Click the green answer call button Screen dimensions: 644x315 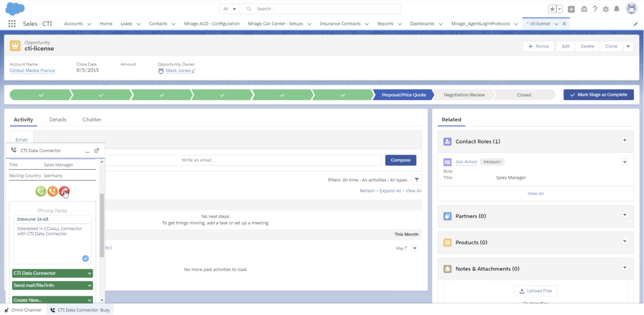pyautogui.click(x=41, y=192)
